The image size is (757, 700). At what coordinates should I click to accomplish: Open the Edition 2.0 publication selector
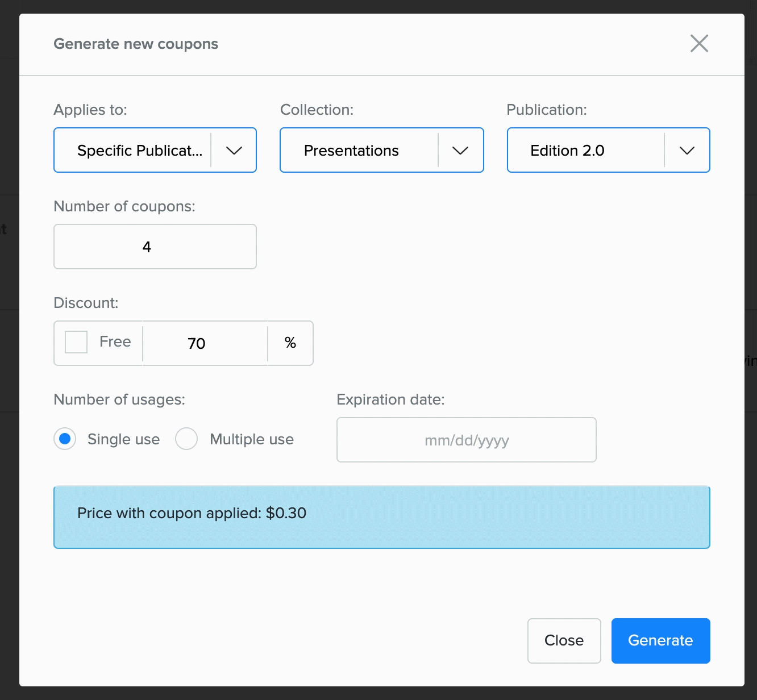tap(585, 151)
